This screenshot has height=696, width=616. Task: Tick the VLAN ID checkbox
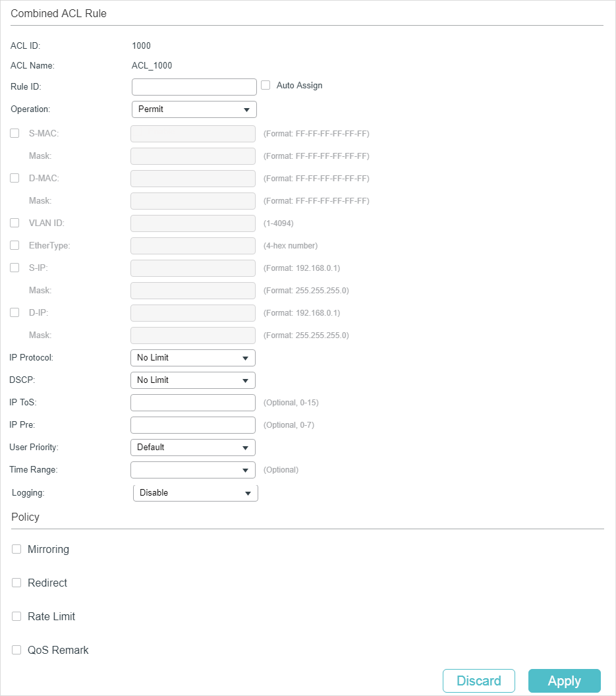pyautogui.click(x=14, y=223)
